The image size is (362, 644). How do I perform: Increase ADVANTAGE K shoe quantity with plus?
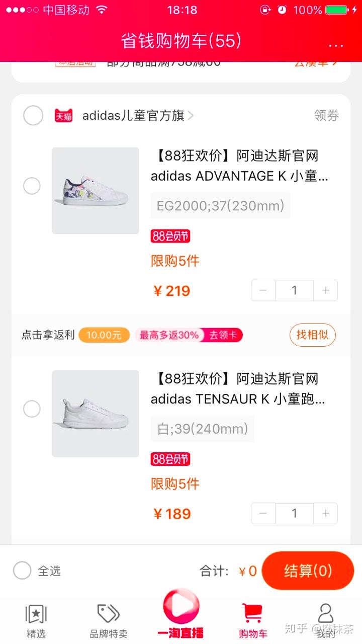click(x=325, y=290)
